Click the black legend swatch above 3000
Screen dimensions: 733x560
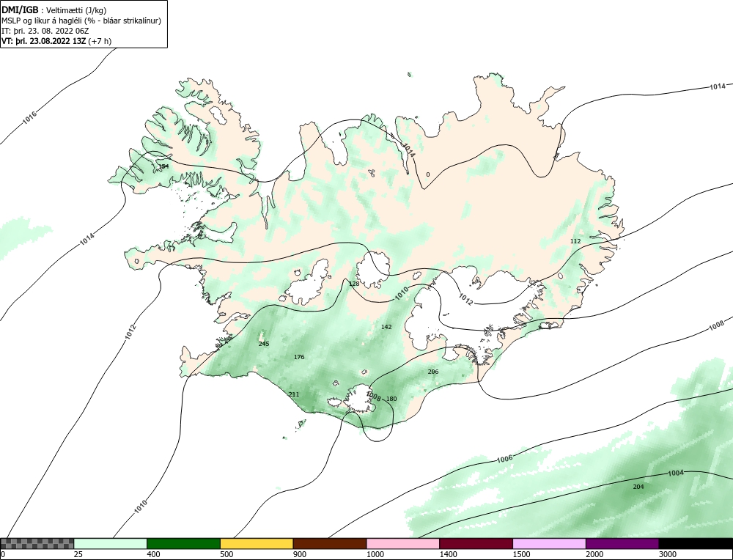[696, 543]
